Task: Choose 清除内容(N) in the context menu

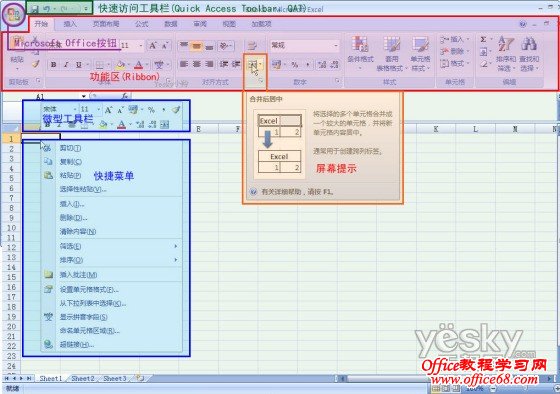Action: tap(111, 232)
